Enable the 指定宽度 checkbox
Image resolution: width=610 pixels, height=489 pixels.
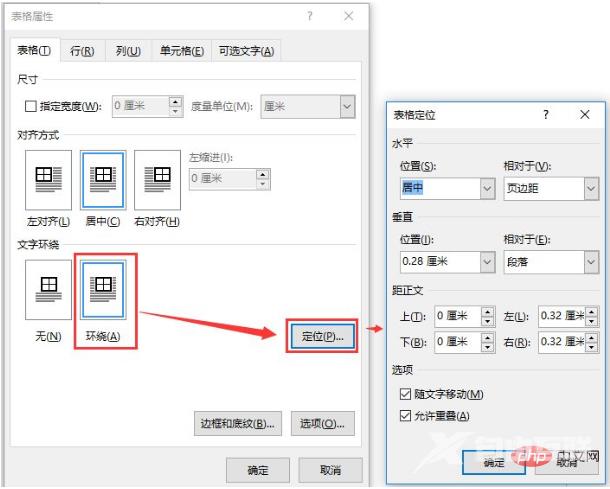coord(31,106)
